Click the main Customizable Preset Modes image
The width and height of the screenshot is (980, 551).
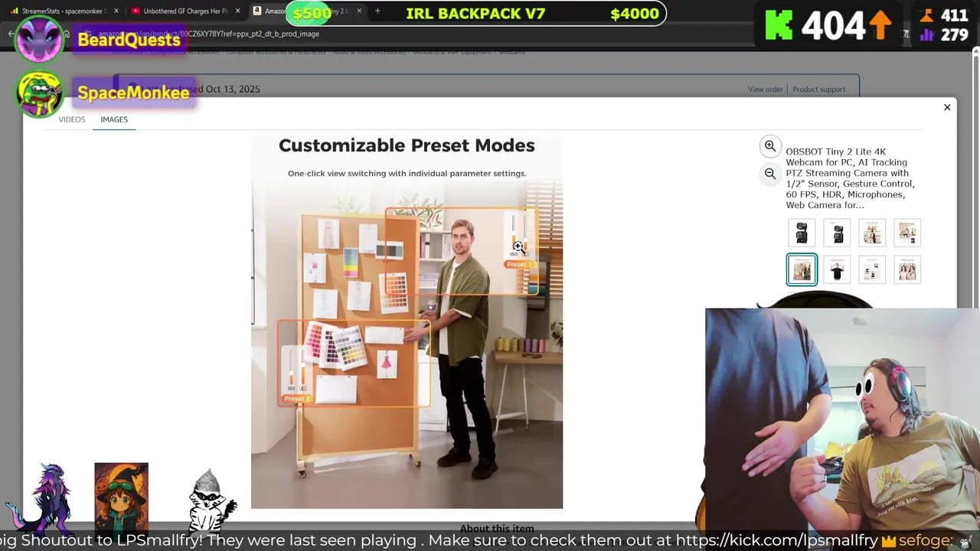tap(407, 321)
